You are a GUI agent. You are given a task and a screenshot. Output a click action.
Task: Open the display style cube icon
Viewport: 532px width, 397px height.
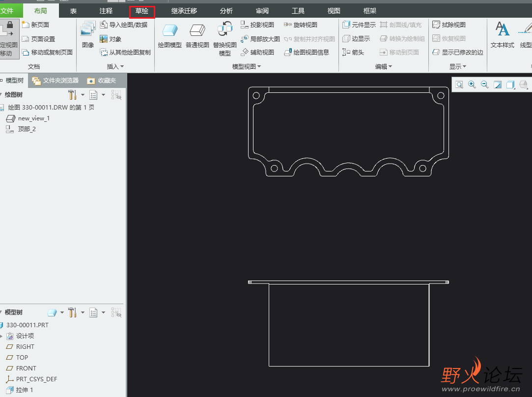pyautogui.click(x=510, y=85)
